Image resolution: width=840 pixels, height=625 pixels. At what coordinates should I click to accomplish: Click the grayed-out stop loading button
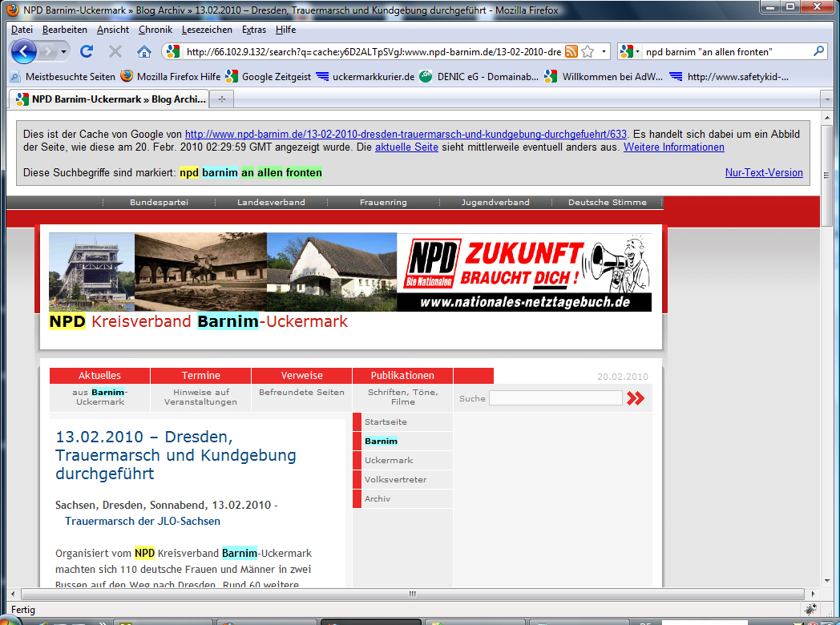(115, 51)
